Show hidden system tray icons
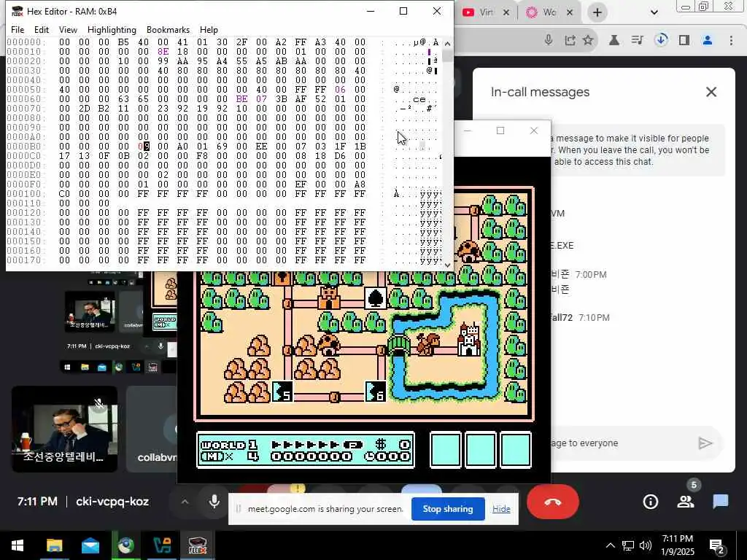 coord(611,545)
